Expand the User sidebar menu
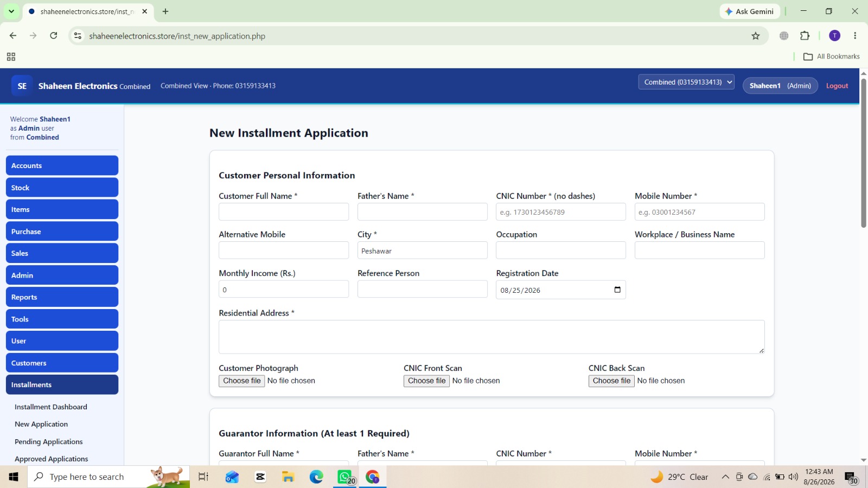Viewport: 868px width, 488px height. tap(62, 341)
